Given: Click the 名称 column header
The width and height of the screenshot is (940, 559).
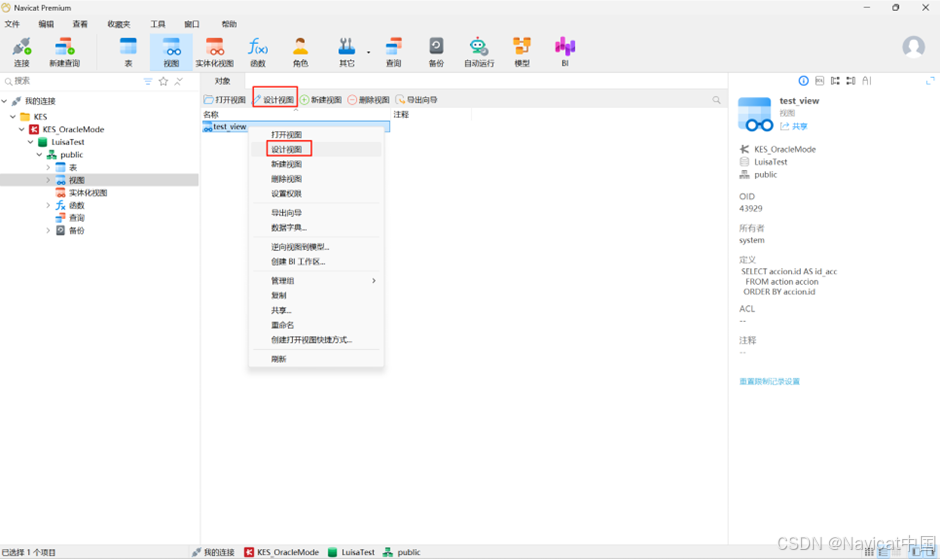Looking at the screenshot, I should coord(296,115).
